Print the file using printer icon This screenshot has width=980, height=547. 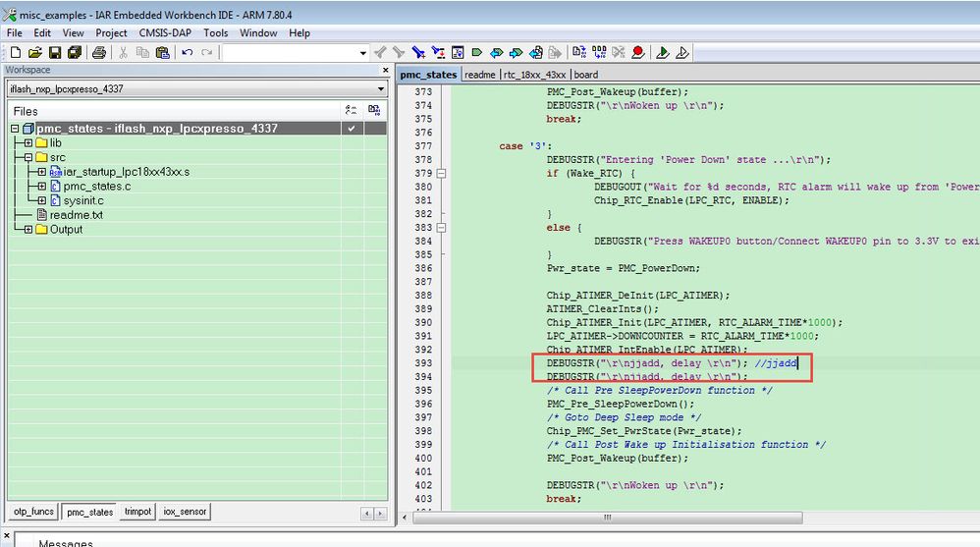tap(99, 52)
